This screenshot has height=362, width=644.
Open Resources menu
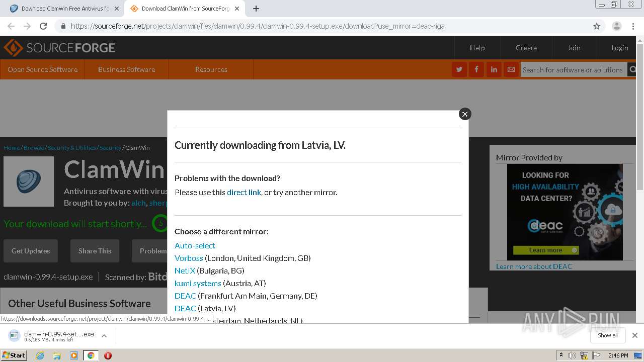tap(211, 69)
